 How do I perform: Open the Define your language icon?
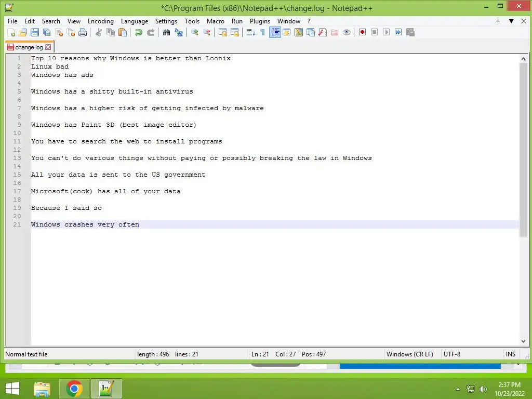[287, 32]
